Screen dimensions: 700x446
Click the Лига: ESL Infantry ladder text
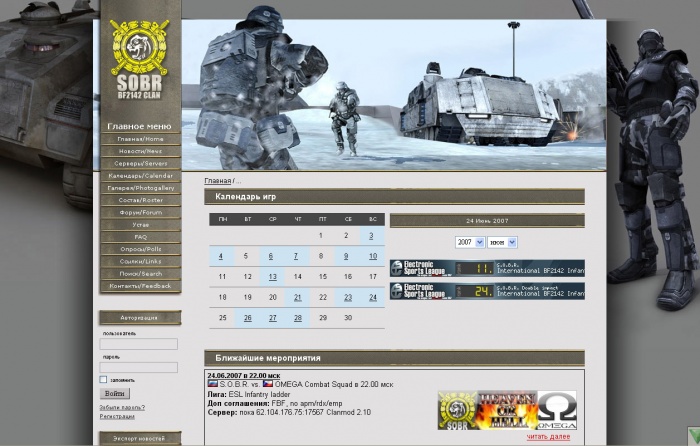[x=249, y=395]
